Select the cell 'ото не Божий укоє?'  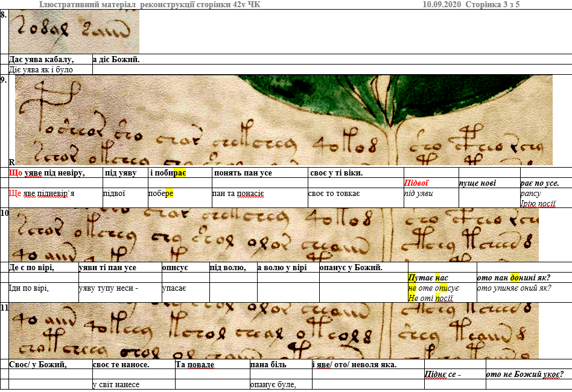pos(529,374)
